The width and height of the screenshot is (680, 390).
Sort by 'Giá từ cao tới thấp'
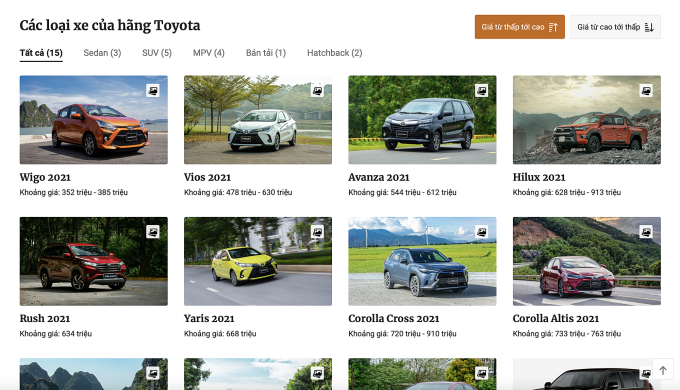[x=615, y=27]
